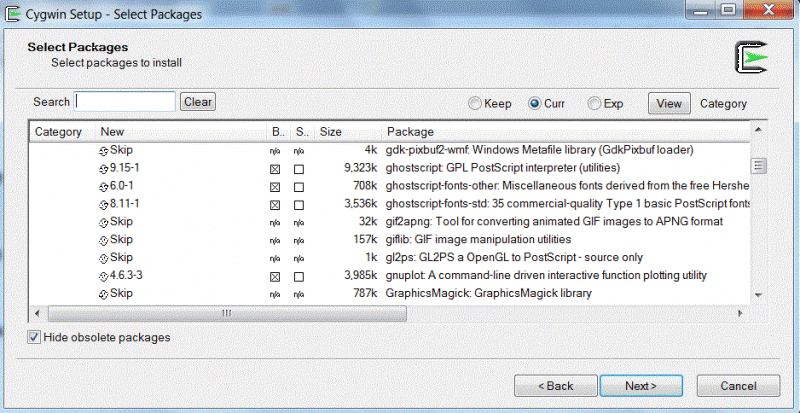Viewport: 800px width, 413px height.
Task: Proceed with the Next button
Action: [x=641, y=386]
